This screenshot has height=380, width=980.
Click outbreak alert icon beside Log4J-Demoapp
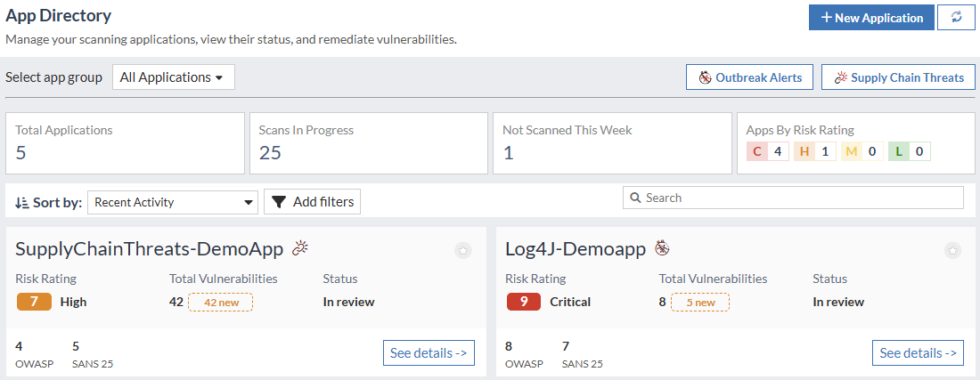[x=662, y=248]
